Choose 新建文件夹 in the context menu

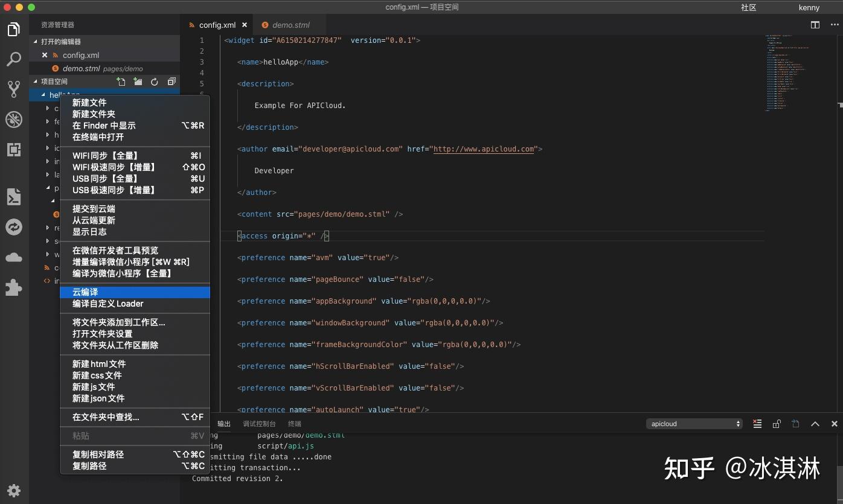(x=135, y=114)
